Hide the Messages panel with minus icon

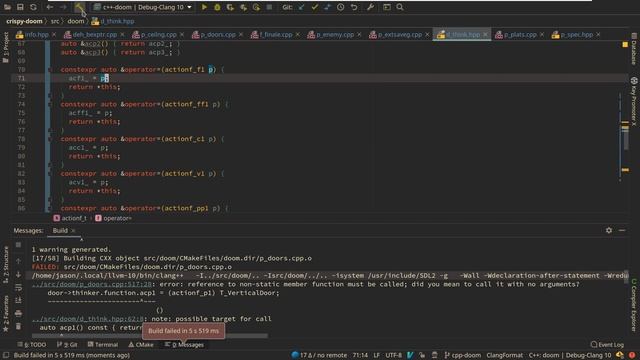pos(622,231)
